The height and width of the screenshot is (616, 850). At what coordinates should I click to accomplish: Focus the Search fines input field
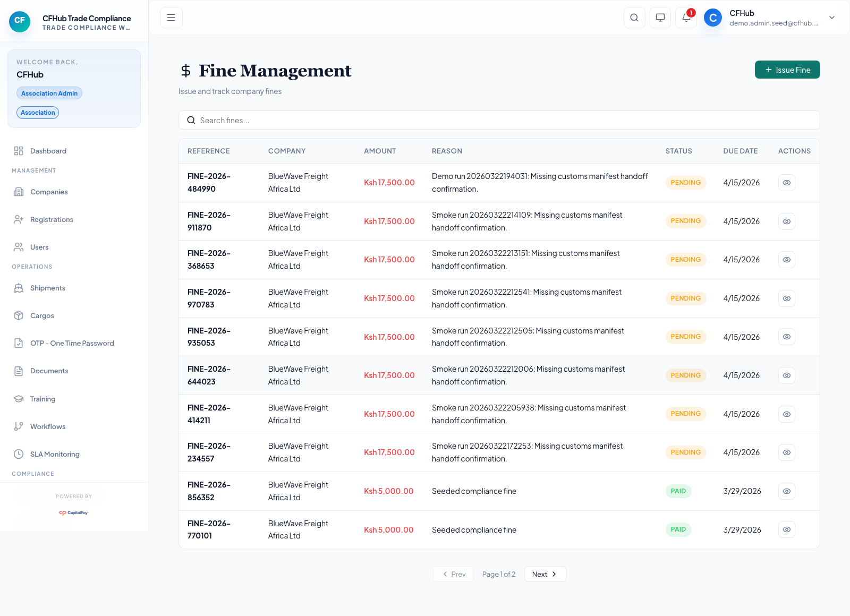click(499, 121)
